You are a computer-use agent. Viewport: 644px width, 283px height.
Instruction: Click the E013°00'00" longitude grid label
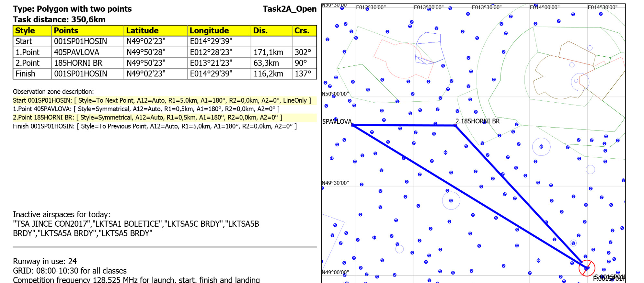click(429, 7)
